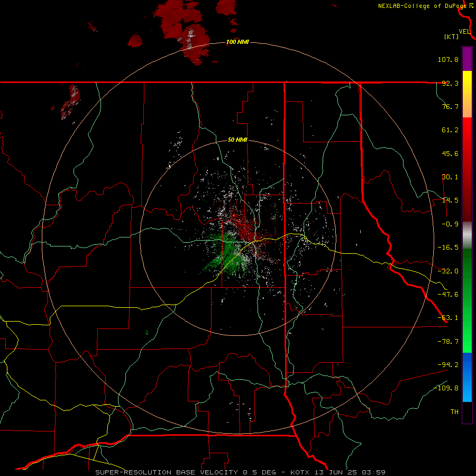
Task: Click the 92.3 legend value
Action: pyautogui.click(x=450, y=83)
